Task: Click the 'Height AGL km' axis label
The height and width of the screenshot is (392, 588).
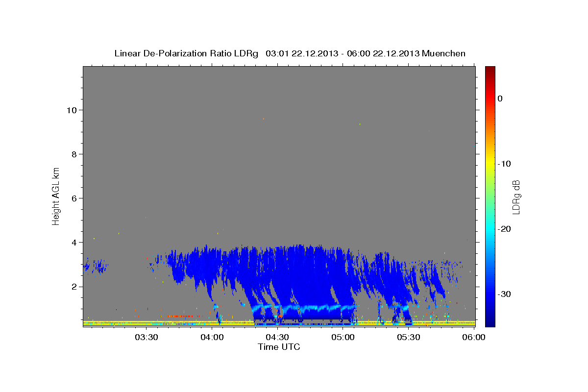Action: [56, 196]
